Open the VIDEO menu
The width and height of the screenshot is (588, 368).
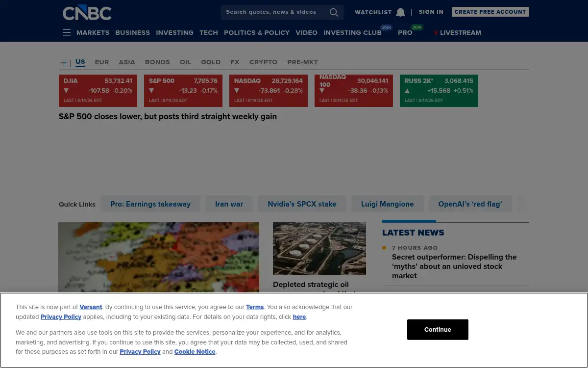tap(306, 32)
